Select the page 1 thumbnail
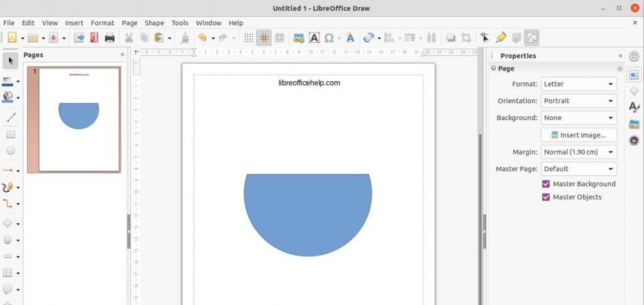 click(74, 119)
